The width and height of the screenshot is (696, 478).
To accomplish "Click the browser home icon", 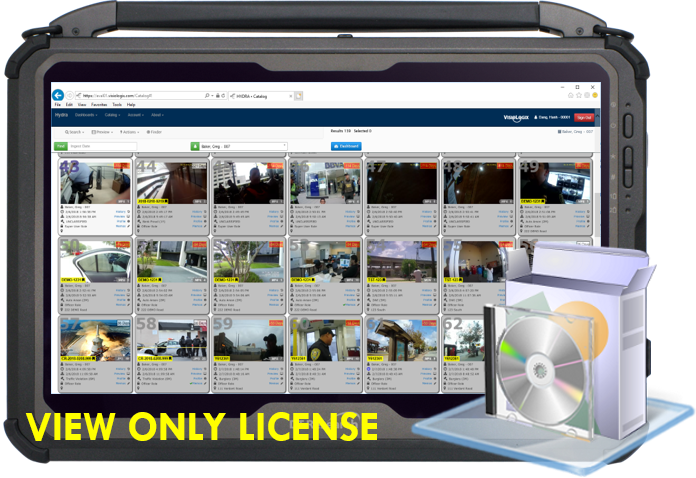I will point(569,95).
